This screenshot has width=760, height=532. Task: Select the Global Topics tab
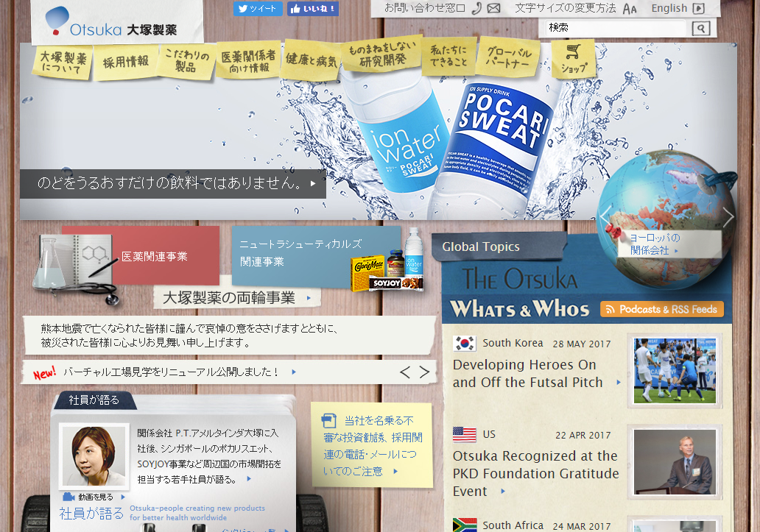tap(499, 247)
